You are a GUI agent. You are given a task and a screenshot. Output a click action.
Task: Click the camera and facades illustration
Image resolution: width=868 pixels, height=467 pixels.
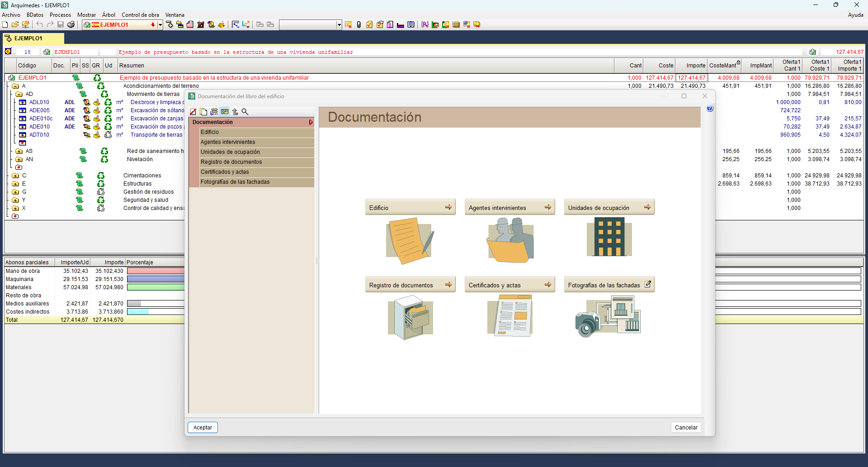tap(608, 316)
